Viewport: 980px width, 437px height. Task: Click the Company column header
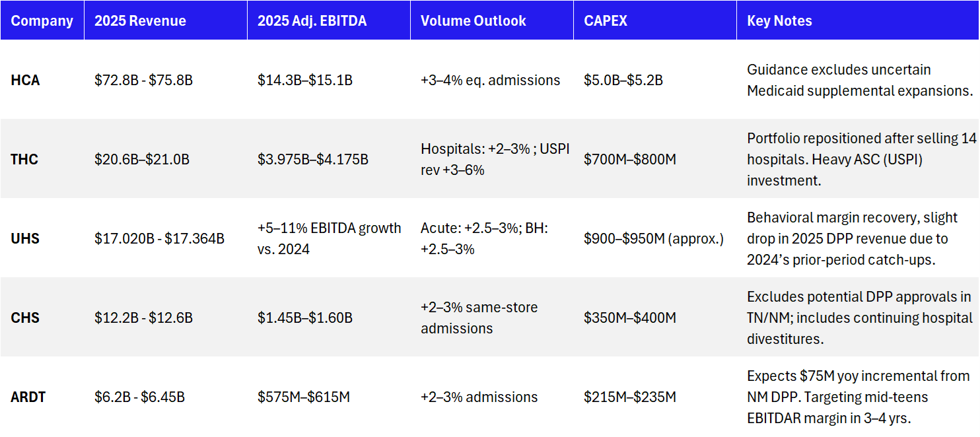pyautogui.click(x=42, y=20)
